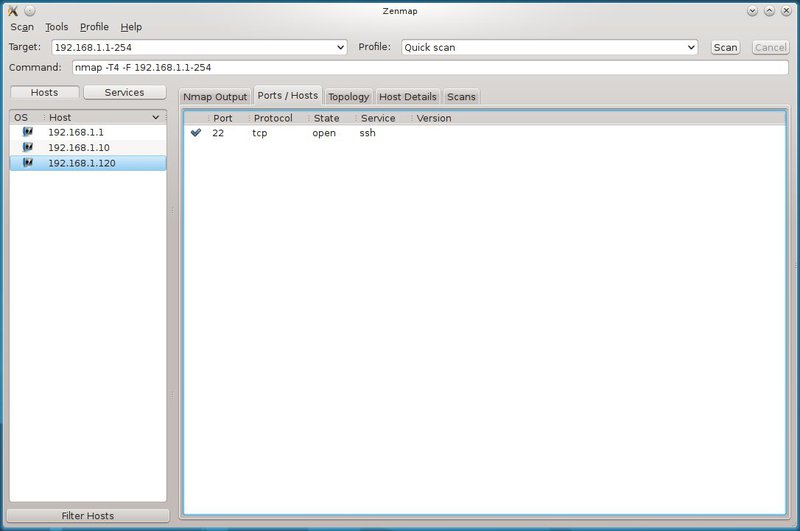
Task: Open the Target address dropdown
Action: (x=340, y=47)
